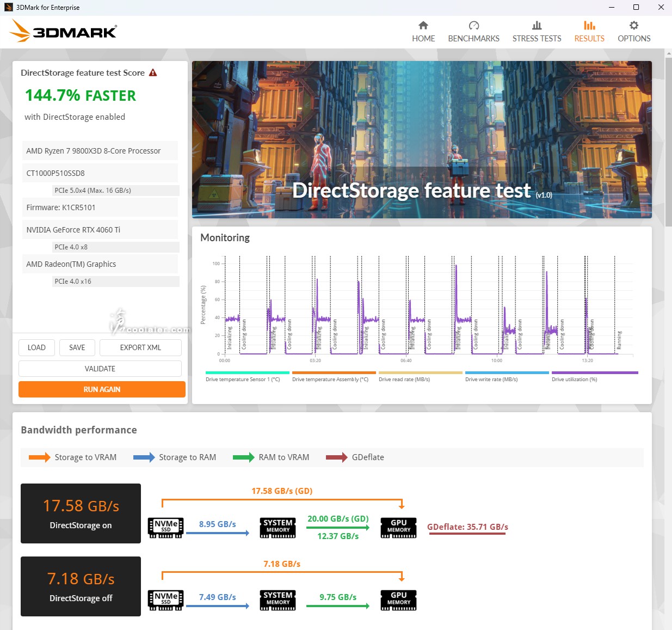The width and height of the screenshot is (672, 630).
Task: Click AMD Radeon(TM) Graphics row
Action: coord(100,264)
